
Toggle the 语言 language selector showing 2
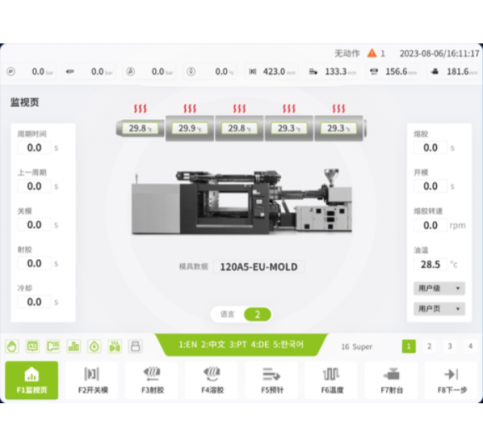[x=257, y=314]
